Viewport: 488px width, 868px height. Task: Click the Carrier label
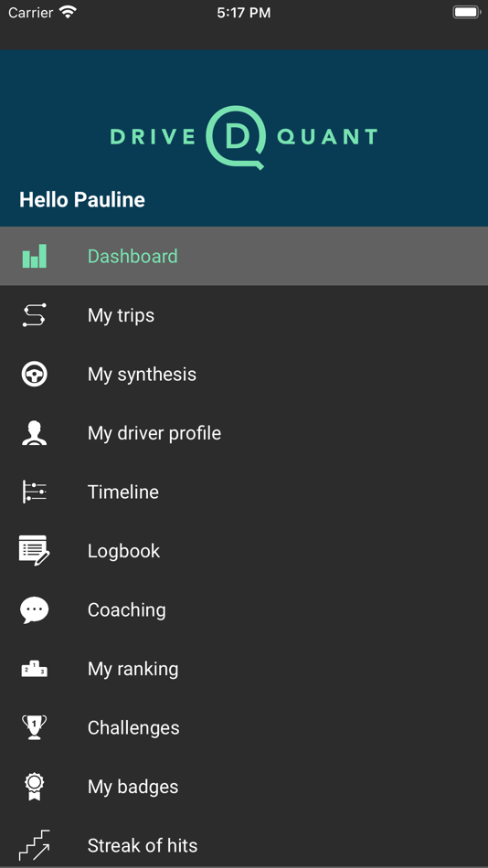[31, 12]
